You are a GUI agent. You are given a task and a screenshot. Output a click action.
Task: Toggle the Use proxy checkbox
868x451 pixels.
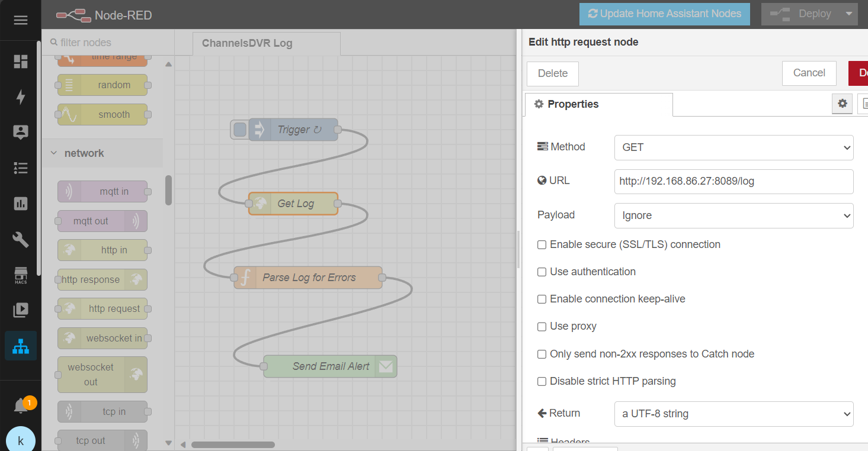tap(542, 327)
